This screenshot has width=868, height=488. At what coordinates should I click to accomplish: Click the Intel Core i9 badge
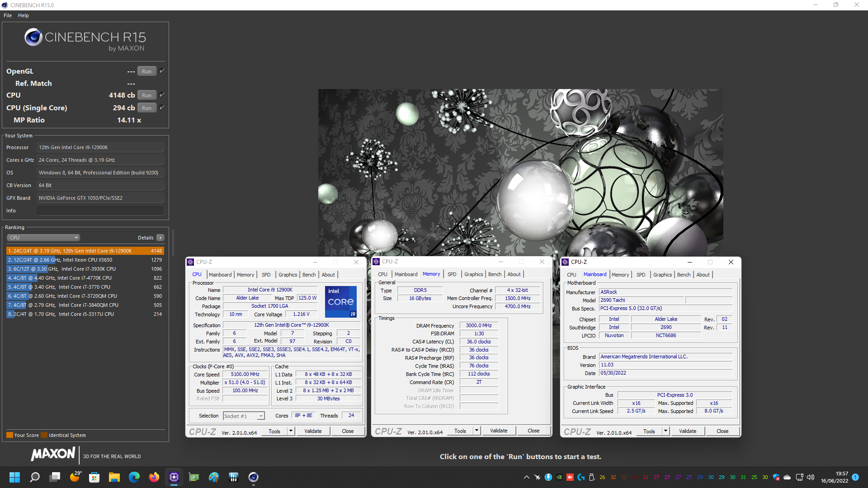pos(341,301)
